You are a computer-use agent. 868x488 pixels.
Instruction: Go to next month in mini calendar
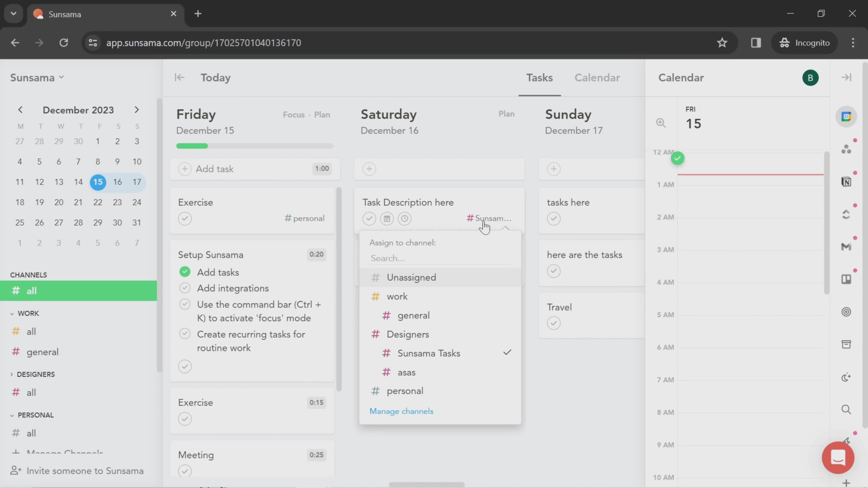pos(137,110)
